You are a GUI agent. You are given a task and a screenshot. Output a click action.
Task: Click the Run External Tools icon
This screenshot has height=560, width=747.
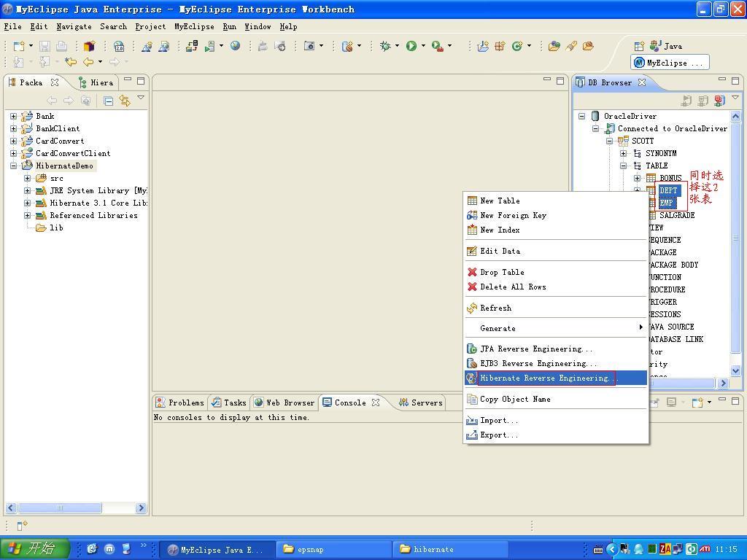click(438, 46)
